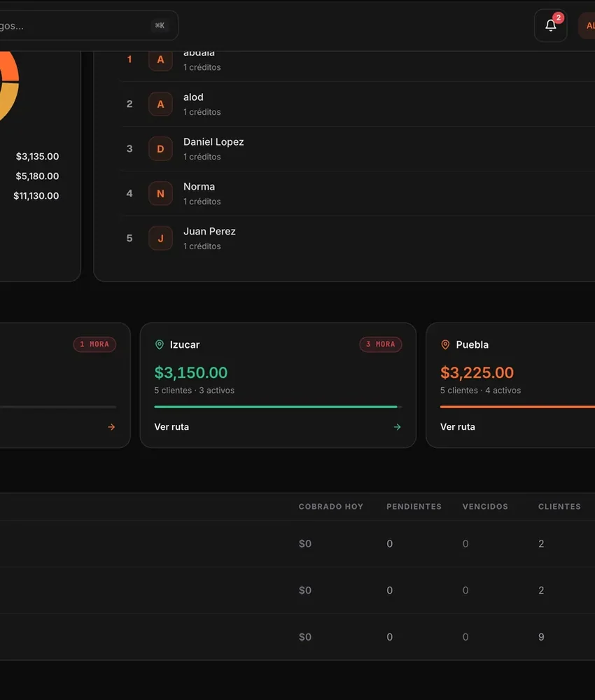Viewport: 595px width, 700px height.
Task: Click '5 clientes · 4 activos' on Puebla
Action: coord(480,390)
